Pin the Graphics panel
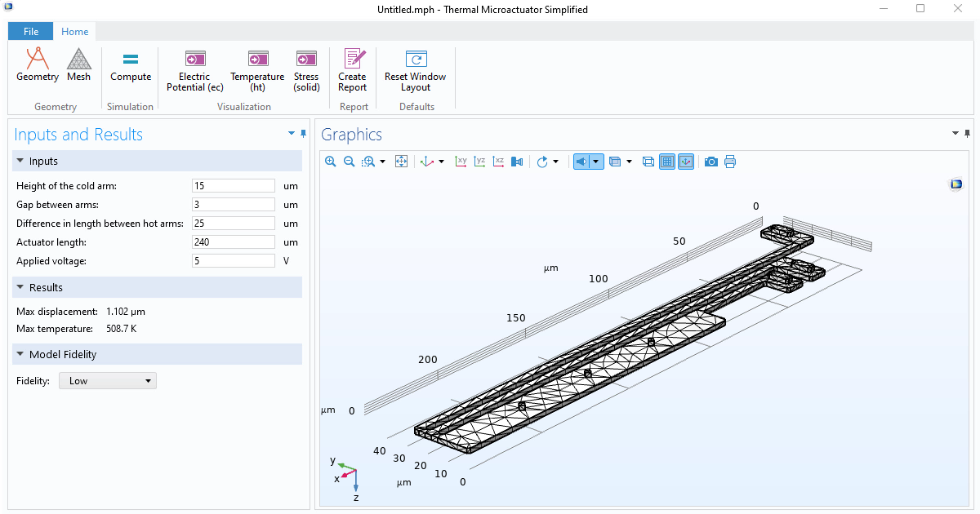Screen dimensions: 980x514 coord(967,134)
